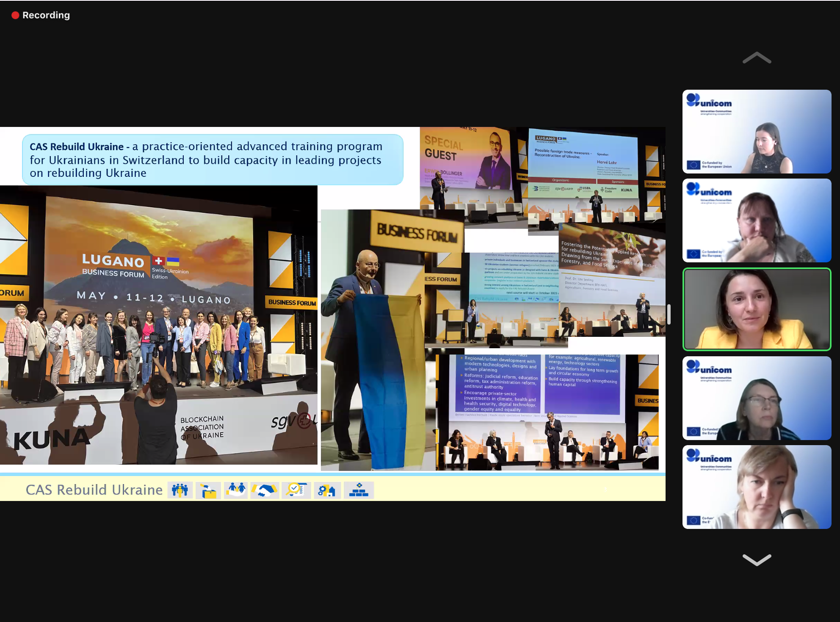This screenshot has width=840, height=622.
Task: Show previous participants with the up chevron
Action: 757,58
